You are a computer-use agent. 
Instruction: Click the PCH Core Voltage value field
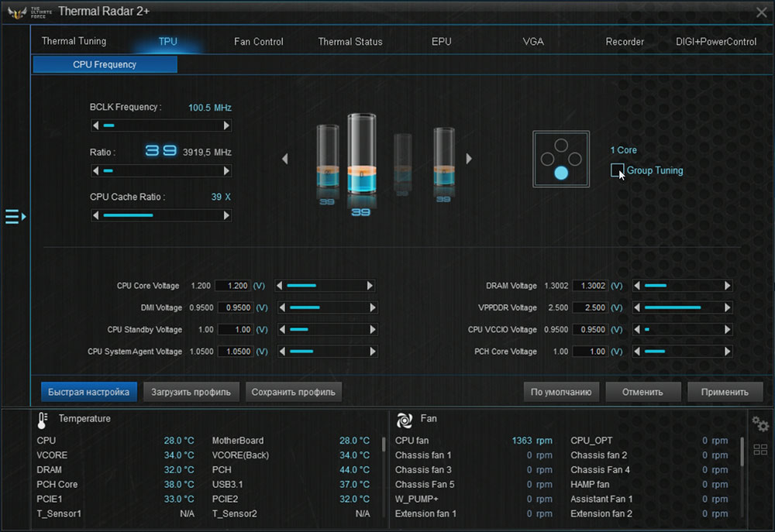[590, 352]
